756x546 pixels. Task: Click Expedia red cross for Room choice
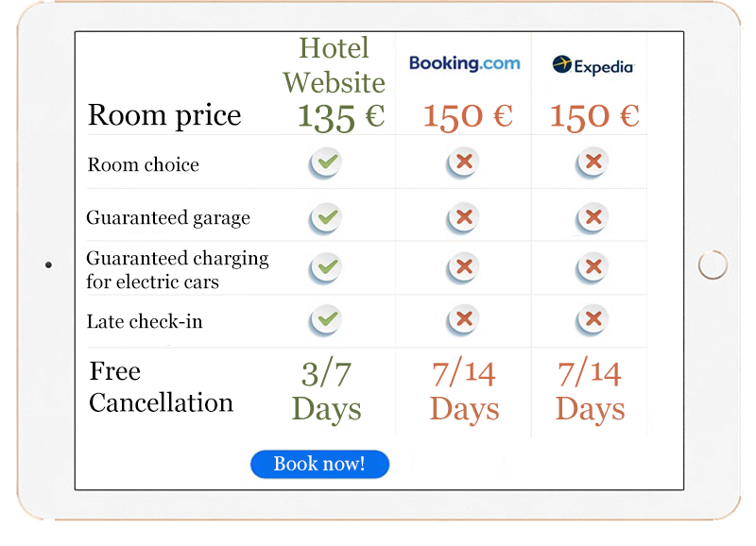tap(593, 163)
